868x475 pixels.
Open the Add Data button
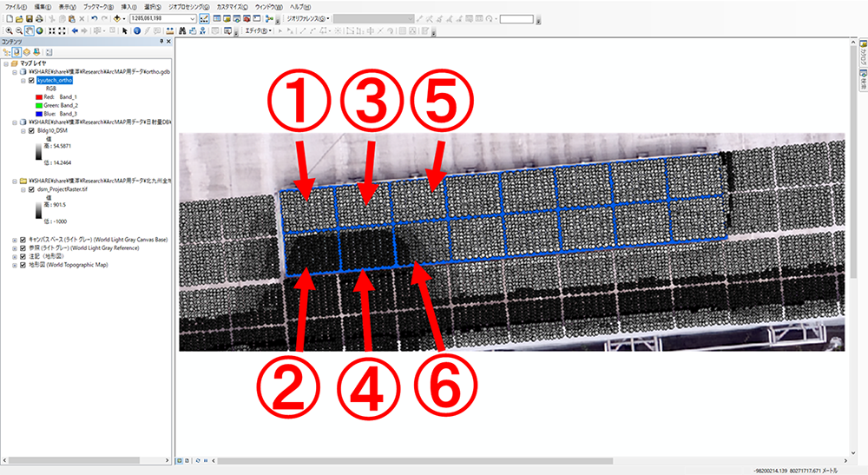pyautogui.click(x=116, y=18)
